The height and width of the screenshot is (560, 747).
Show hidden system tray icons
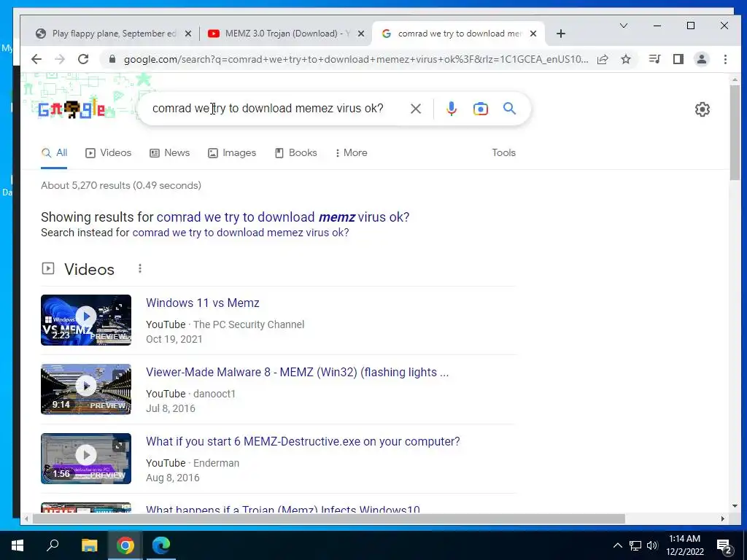[x=617, y=545]
